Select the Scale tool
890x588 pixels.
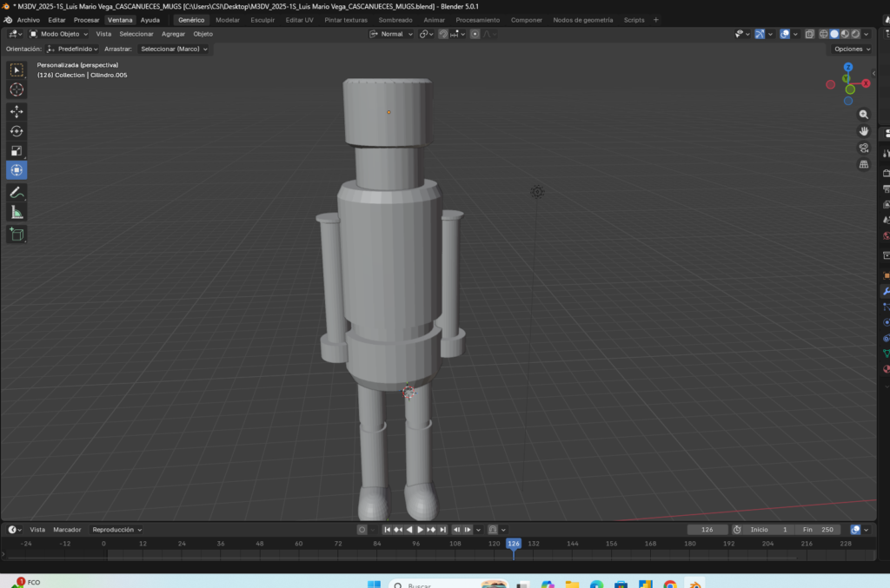[x=17, y=151]
